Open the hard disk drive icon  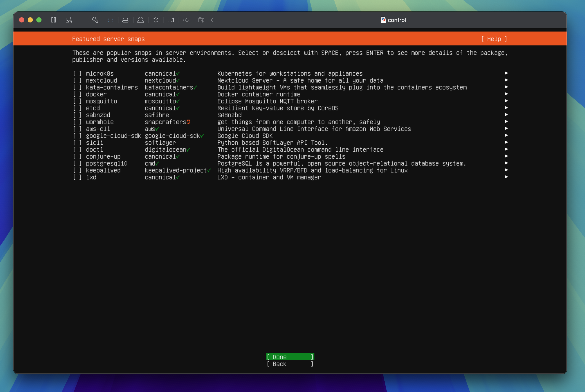tap(125, 20)
